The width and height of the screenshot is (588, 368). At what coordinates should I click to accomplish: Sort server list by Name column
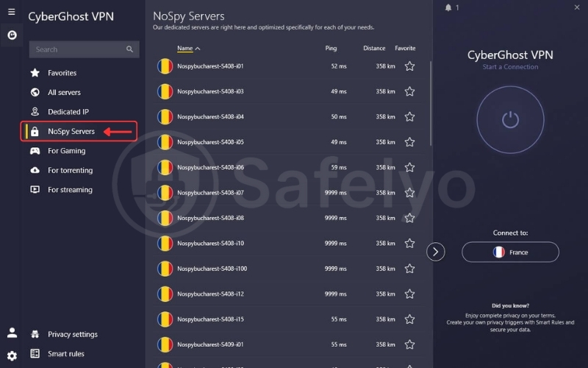[x=185, y=48]
